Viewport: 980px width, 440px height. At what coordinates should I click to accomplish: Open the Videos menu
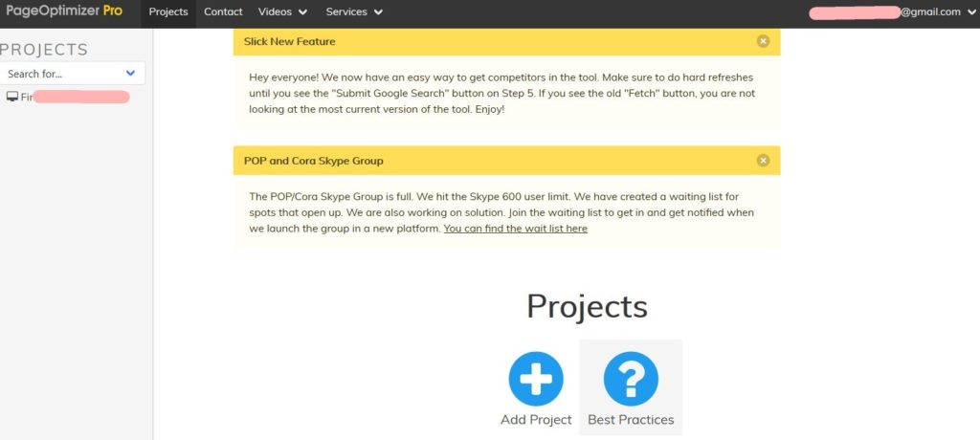(283, 11)
